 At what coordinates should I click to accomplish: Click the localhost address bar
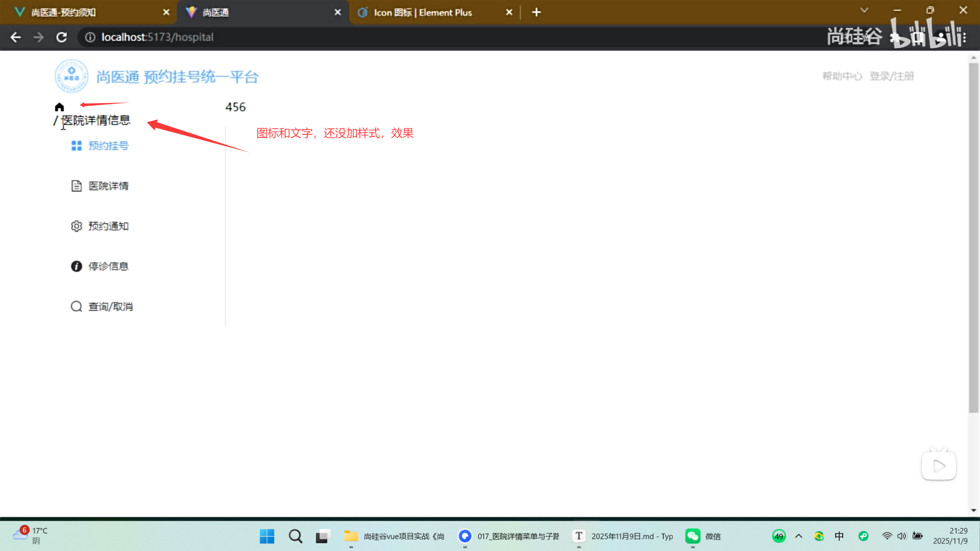point(158,37)
